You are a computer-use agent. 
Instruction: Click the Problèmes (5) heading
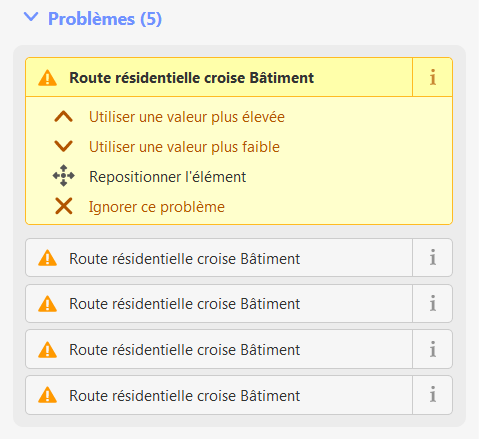(x=105, y=19)
